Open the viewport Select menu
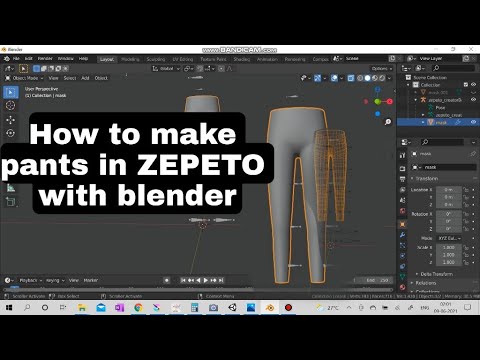 [70, 78]
